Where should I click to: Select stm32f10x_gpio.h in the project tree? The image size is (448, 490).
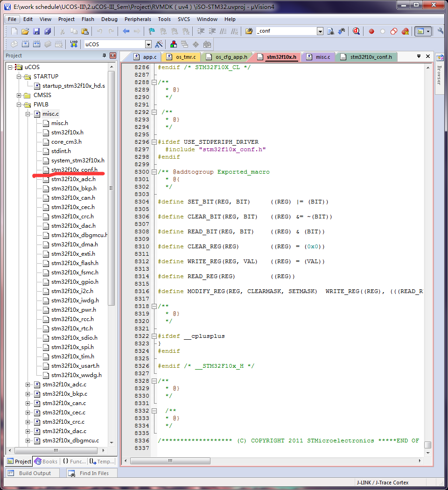pyautogui.click(x=75, y=282)
